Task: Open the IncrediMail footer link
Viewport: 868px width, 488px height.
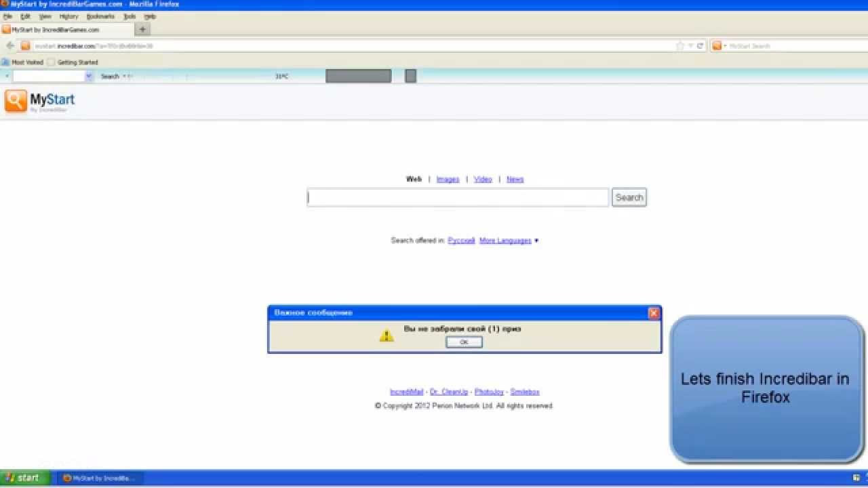Action: click(406, 392)
